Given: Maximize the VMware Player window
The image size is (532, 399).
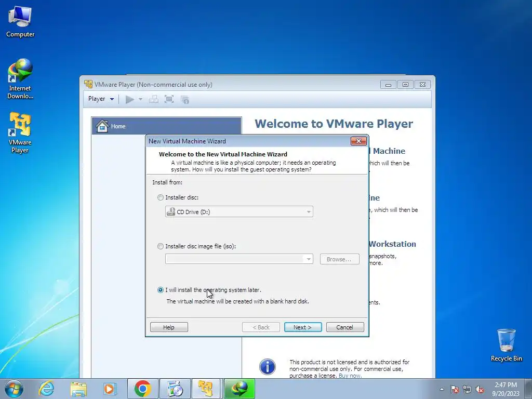Looking at the screenshot, I should coord(405,85).
